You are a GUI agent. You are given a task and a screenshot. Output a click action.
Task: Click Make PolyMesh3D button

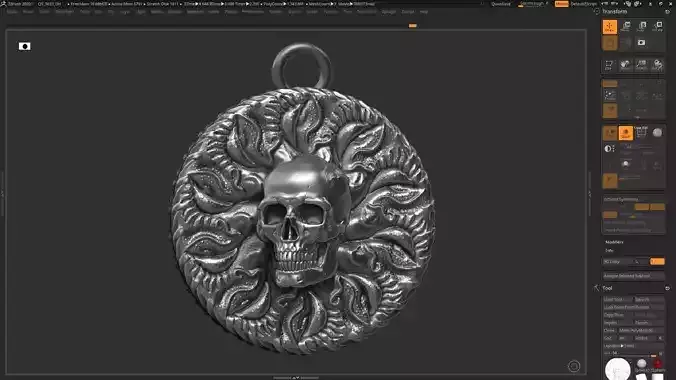(641, 330)
